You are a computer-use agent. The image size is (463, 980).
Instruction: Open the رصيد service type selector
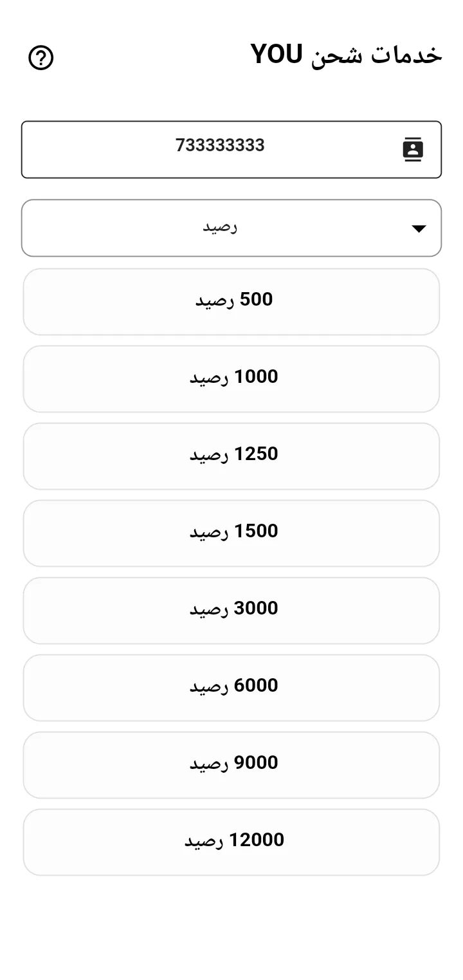[232, 228]
